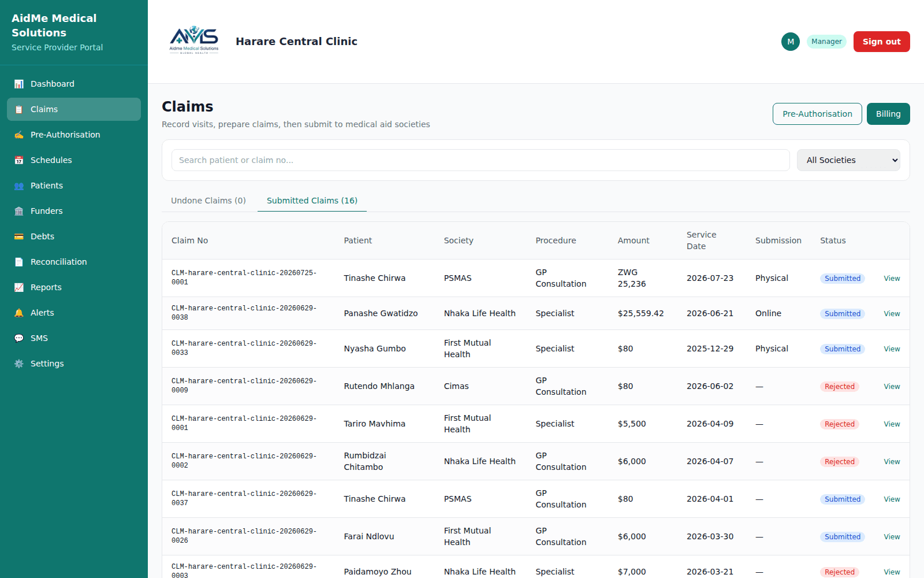The width and height of the screenshot is (924, 578).
Task: Select the Pre-Authorisation writing-hand icon
Action: pos(19,135)
